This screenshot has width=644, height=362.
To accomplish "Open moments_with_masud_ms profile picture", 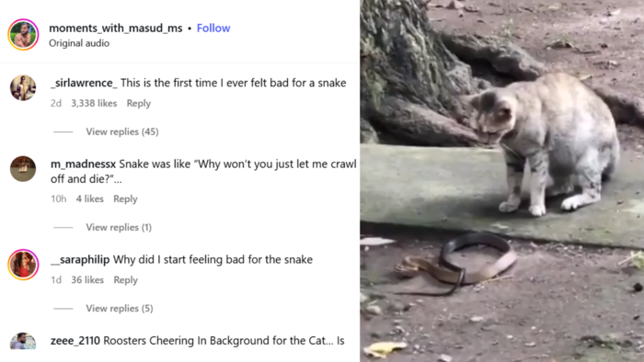I will click(x=23, y=34).
